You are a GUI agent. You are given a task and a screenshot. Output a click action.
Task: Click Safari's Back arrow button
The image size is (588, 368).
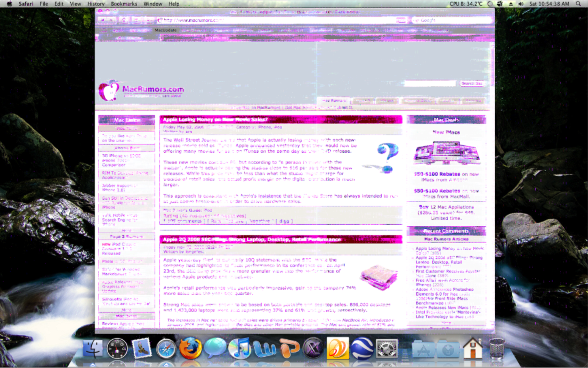point(102,20)
